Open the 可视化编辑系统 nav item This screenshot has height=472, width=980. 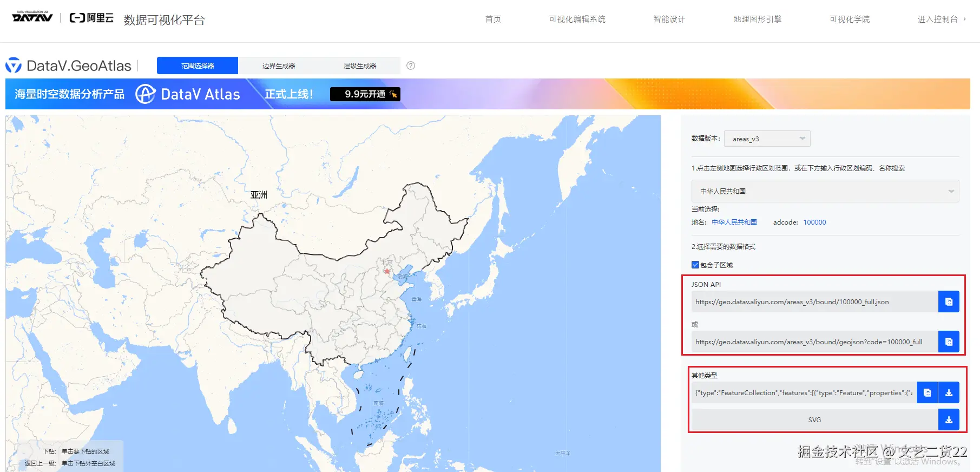pyautogui.click(x=577, y=19)
